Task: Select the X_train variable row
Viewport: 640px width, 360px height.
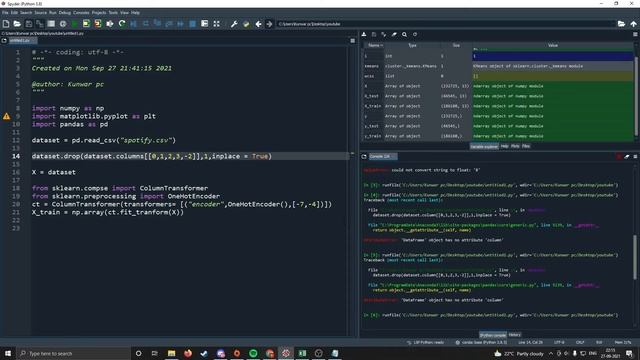Action: point(498,106)
